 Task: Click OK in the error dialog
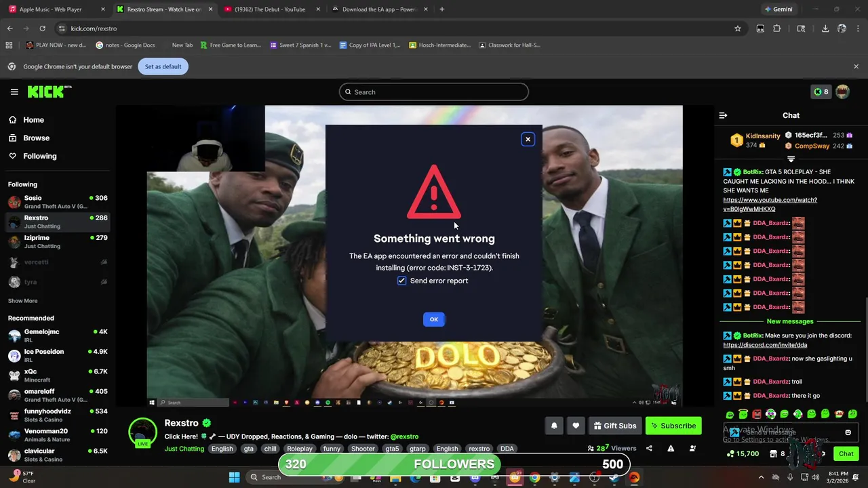click(434, 319)
